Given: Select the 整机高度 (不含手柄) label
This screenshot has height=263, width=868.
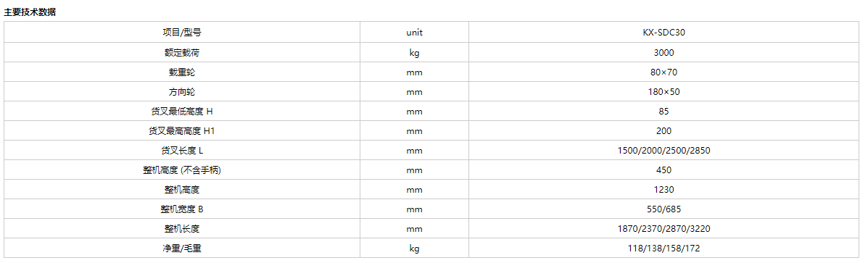Looking at the screenshot, I should [182, 170].
